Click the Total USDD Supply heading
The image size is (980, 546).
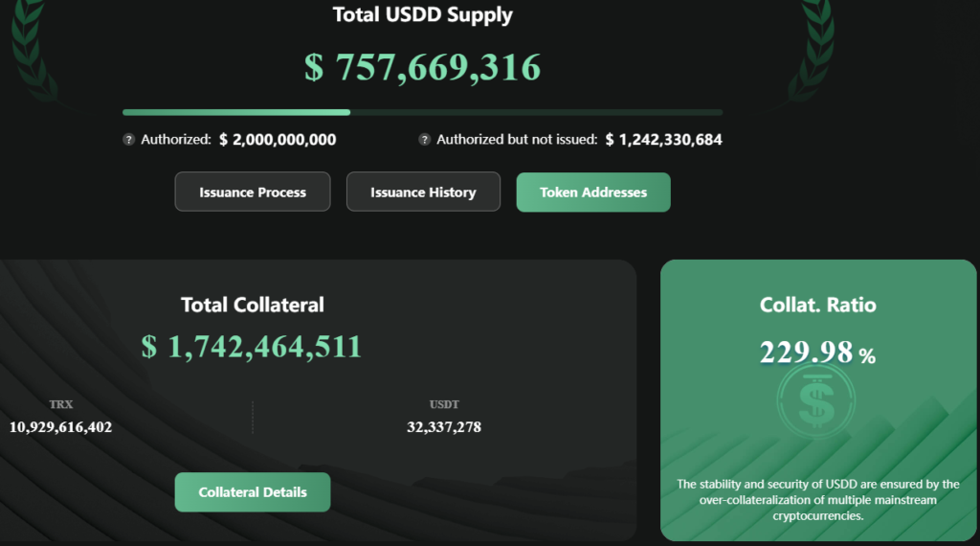click(x=422, y=14)
